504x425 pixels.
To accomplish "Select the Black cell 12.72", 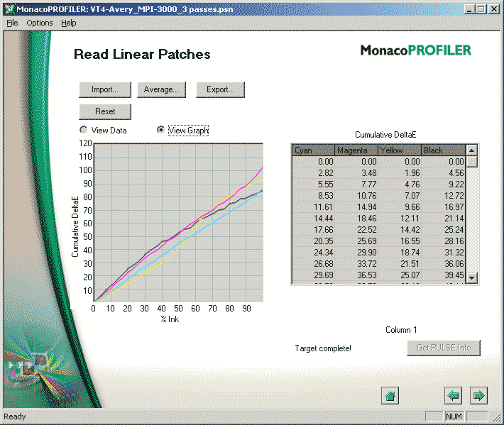I will click(x=443, y=196).
